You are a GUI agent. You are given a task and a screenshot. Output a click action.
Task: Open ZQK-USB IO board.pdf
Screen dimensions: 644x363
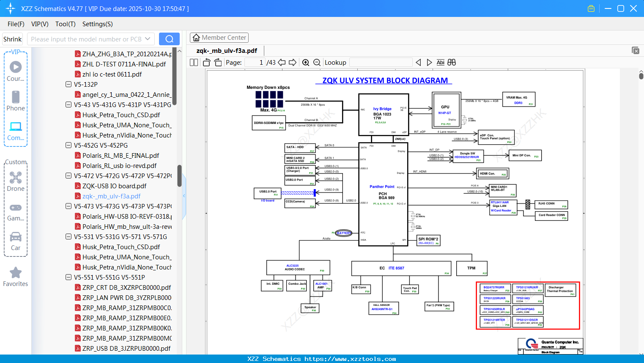(x=115, y=186)
